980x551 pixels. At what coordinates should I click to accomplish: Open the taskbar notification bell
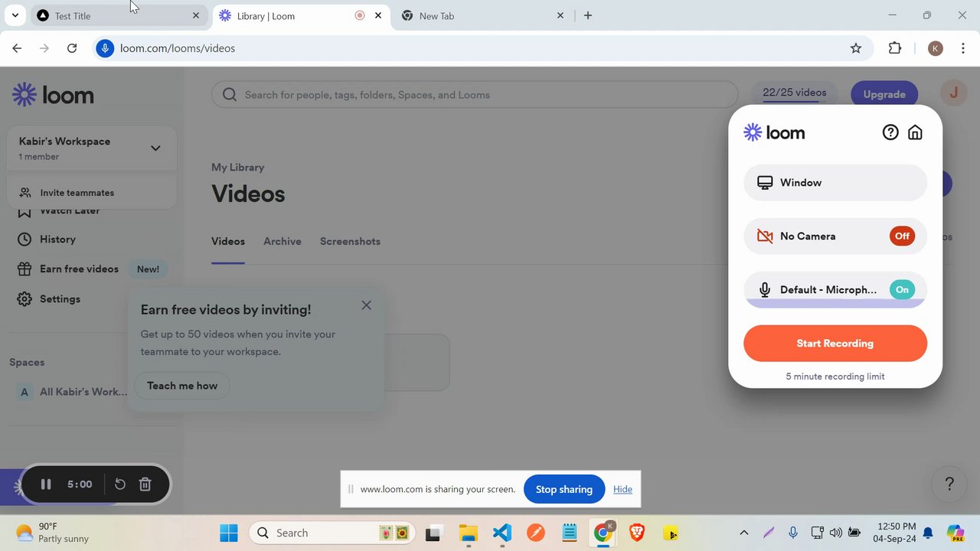pyautogui.click(x=928, y=533)
